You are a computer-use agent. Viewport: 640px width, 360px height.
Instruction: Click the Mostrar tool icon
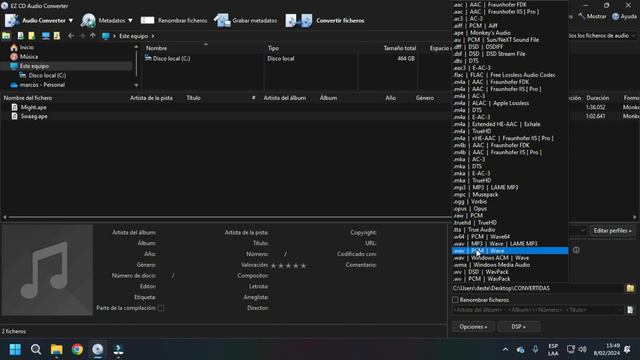click(582, 16)
